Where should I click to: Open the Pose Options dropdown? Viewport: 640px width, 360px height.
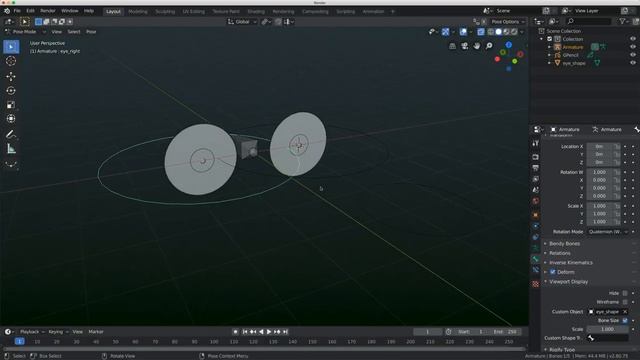508,22
